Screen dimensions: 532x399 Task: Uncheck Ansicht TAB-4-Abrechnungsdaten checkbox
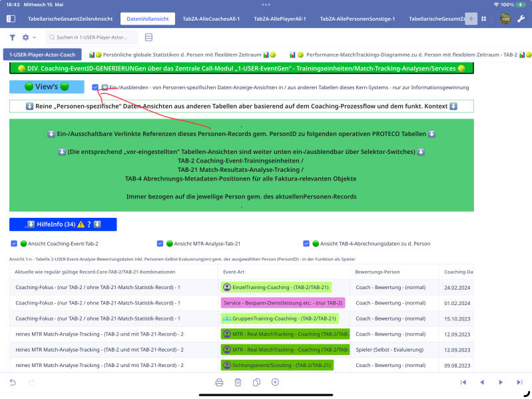click(306, 243)
